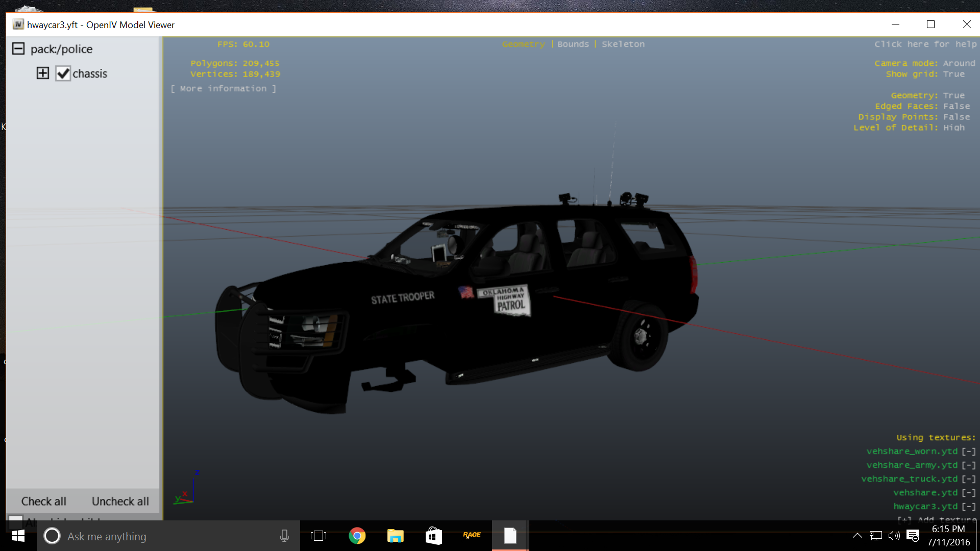
Task: Open the RAGE OpenIV taskbar icon
Action: pyautogui.click(x=472, y=535)
